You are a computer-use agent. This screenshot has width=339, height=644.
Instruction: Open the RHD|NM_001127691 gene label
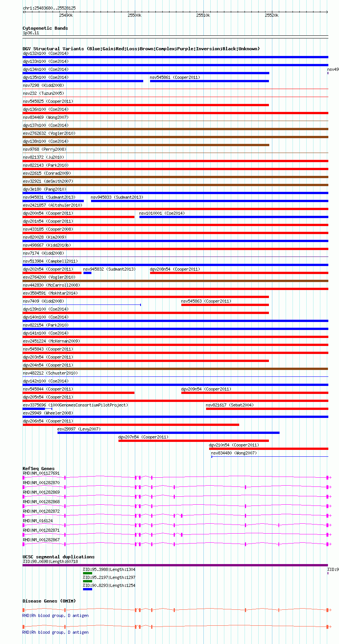tap(41, 473)
